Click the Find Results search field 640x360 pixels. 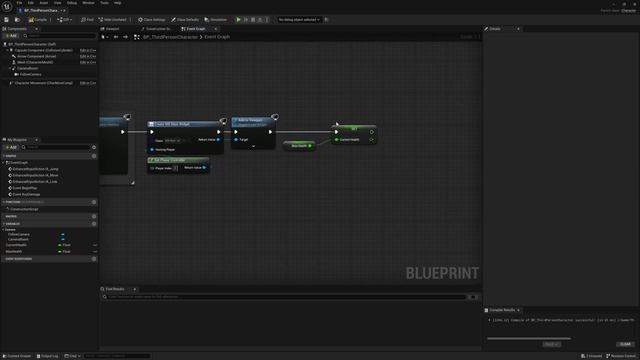point(284,297)
